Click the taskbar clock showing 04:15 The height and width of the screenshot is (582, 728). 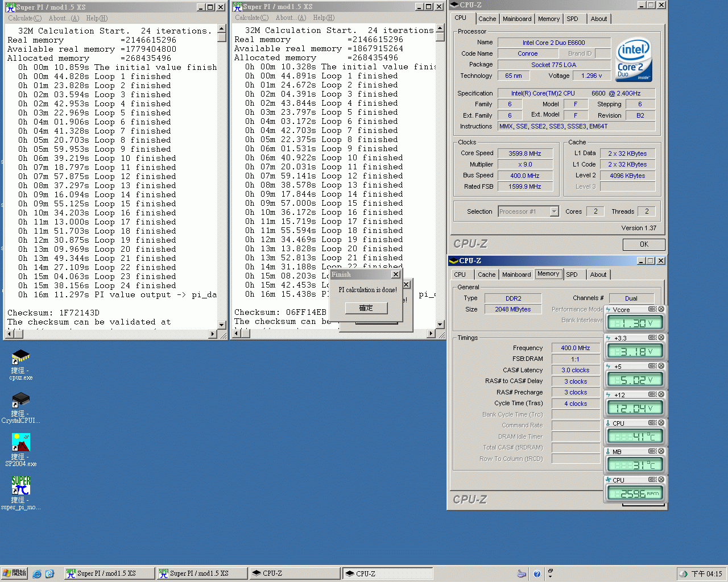tap(706, 574)
